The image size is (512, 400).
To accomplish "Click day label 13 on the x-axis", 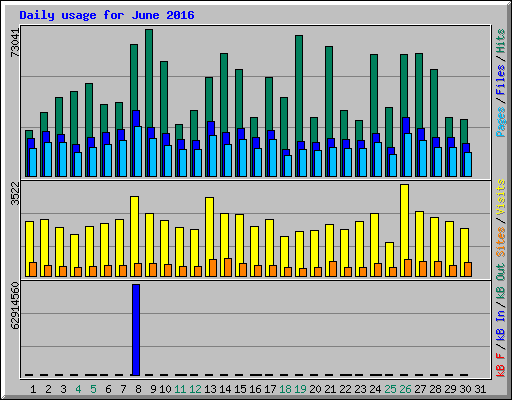I will point(210,389).
